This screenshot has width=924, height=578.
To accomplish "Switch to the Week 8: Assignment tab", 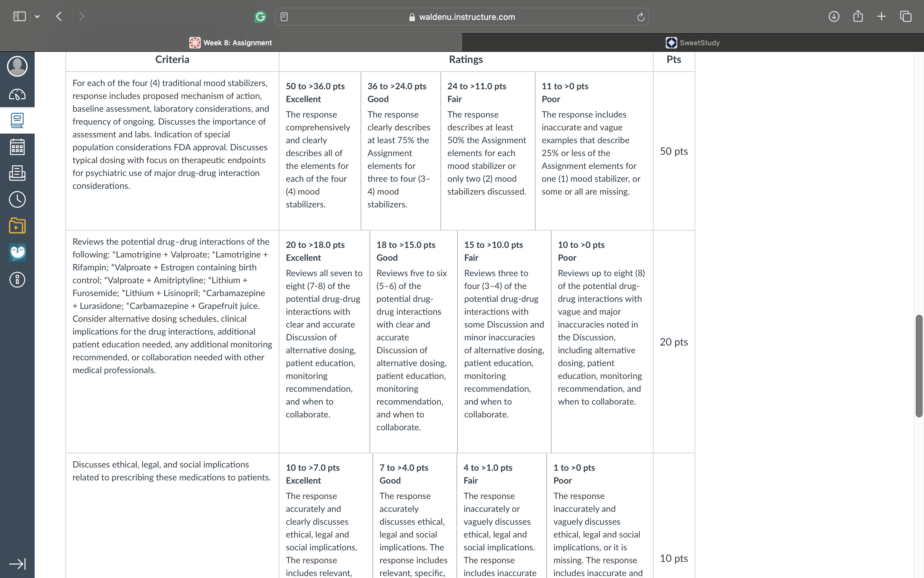I will click(231, 42).
